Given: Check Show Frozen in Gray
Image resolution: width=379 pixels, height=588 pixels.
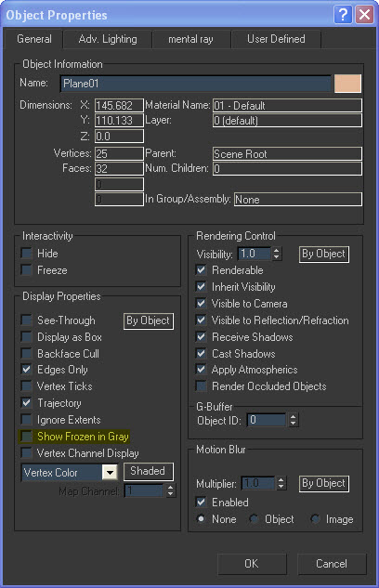Looking at the screenshot, I should click(26, 437).
